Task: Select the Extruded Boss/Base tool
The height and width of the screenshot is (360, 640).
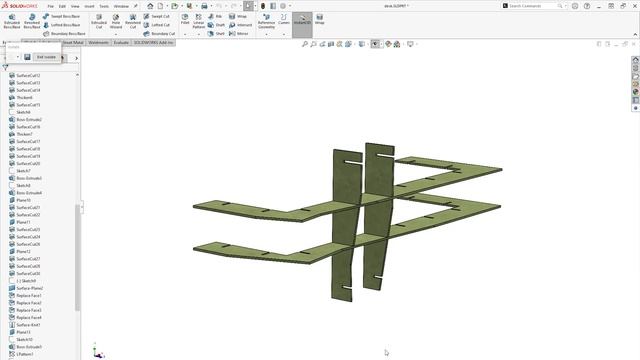Action: point(12,21)
